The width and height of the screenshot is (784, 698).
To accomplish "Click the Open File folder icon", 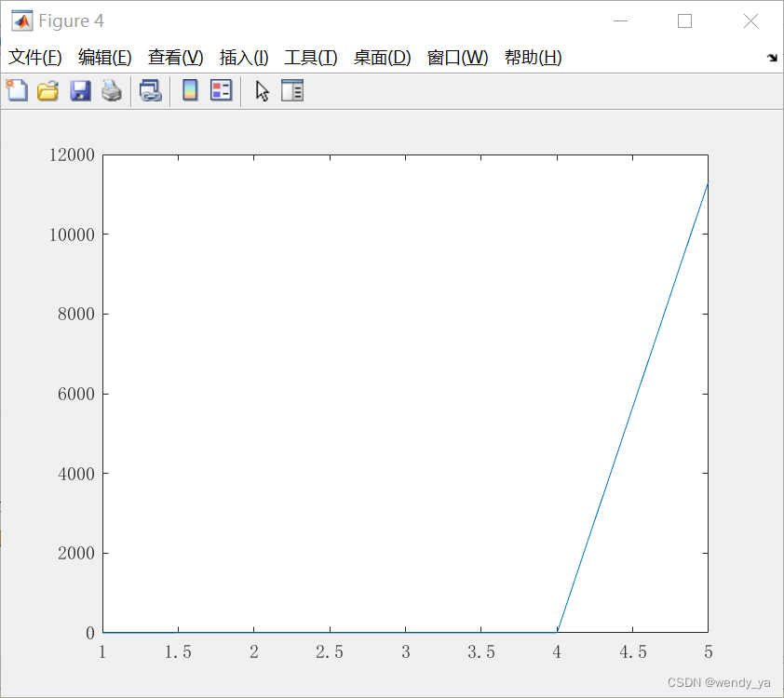I will pos(48,91).
